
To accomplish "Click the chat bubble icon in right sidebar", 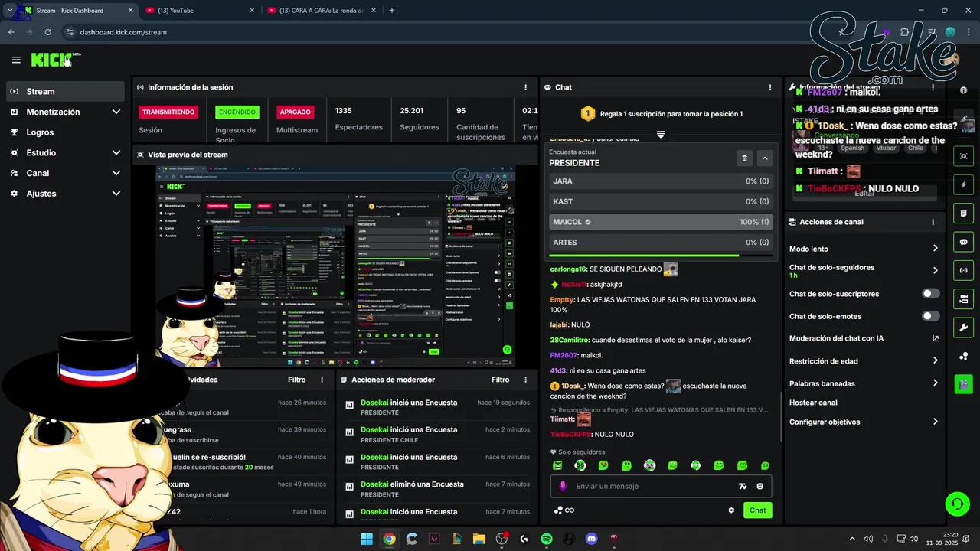I will (963, 242).
